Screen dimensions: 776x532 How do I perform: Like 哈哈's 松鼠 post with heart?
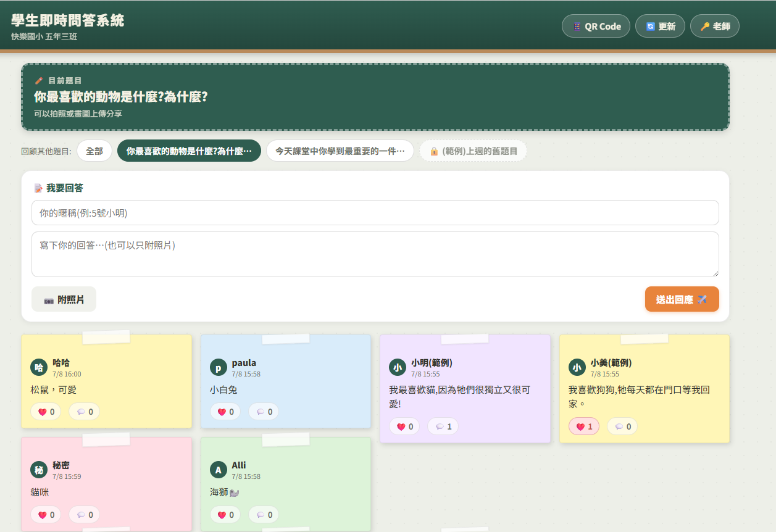click(x=46, y=412)
